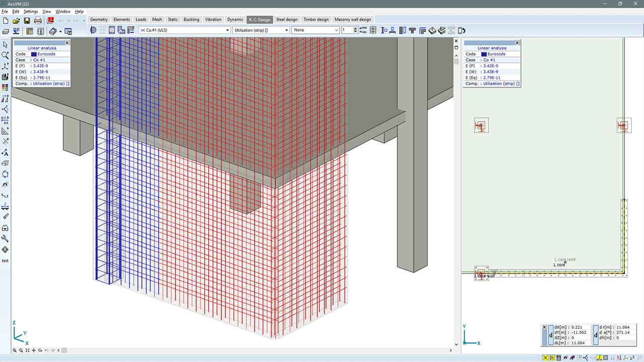The image size is (644, 362).
Task: Switch to the Masonry wall design tab
Action: (353, 20)
